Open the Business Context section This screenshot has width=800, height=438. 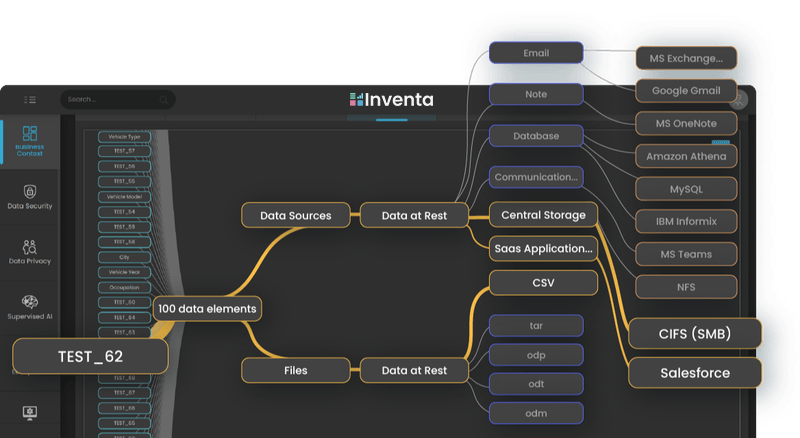(x=30, y=141)
